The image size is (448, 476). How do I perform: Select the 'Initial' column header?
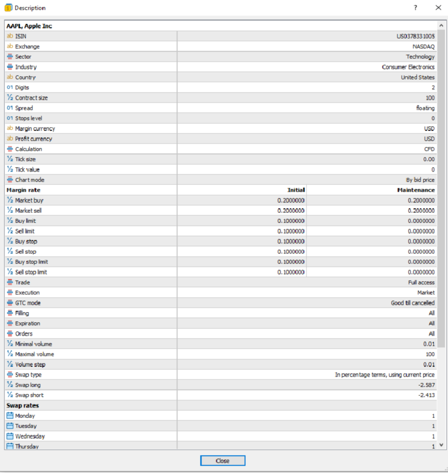pos(296,190)
